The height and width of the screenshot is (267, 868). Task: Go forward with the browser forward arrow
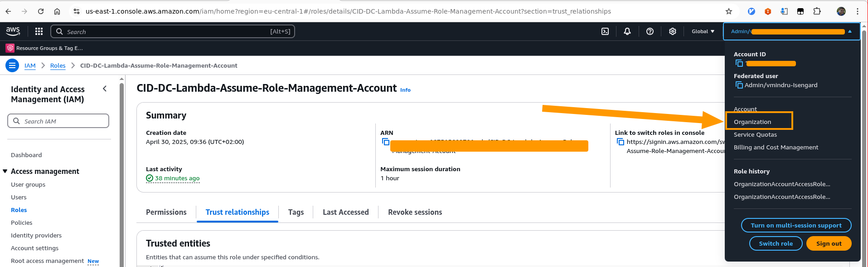(24, 11)
